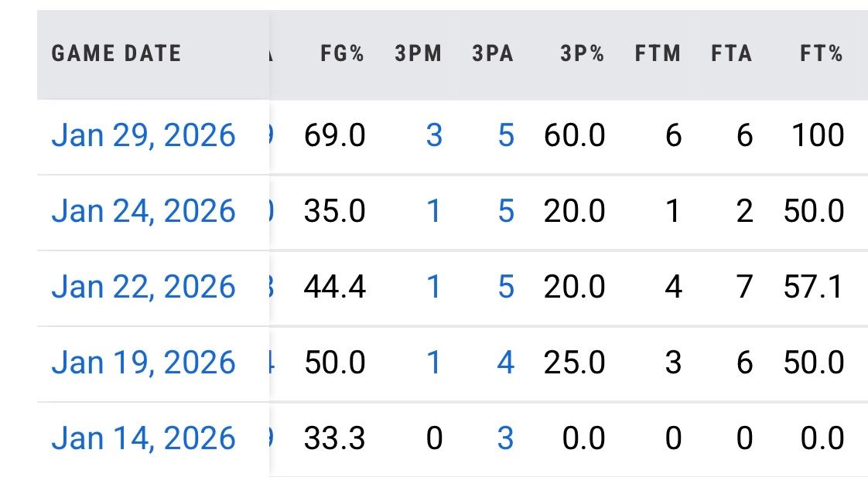Sort table by FG% column header
Image resolution: width=868 pixels, height=477 pixels.
tap(342, 53)
